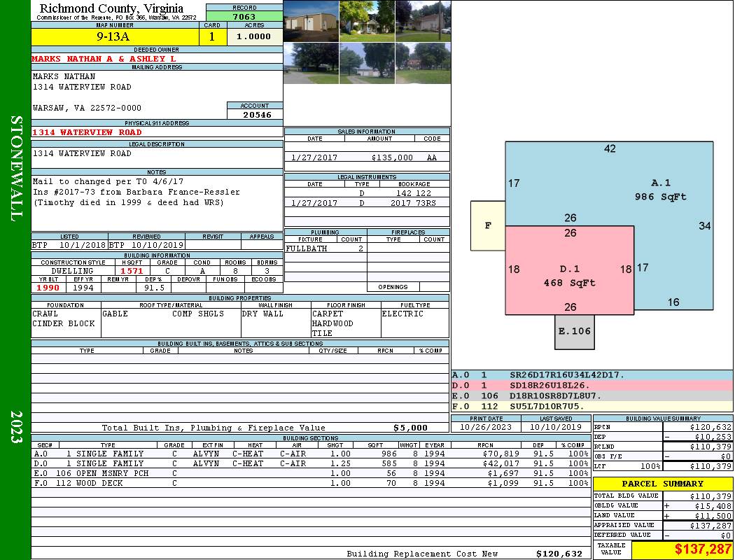Click mailing address line WARSAW, VA 22572-0000
The image size is (735, 560).
tap(87, 108)
